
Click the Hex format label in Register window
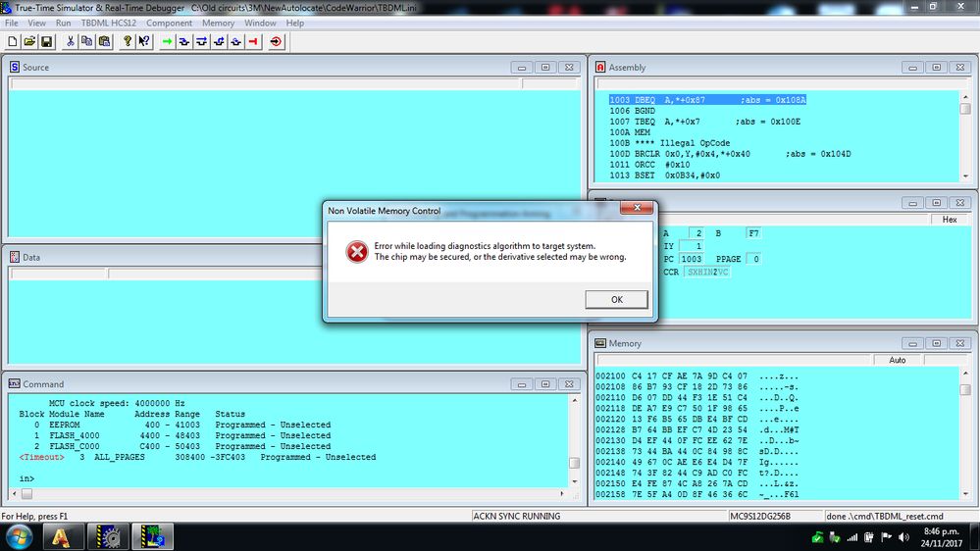click(x=950, y=220)
